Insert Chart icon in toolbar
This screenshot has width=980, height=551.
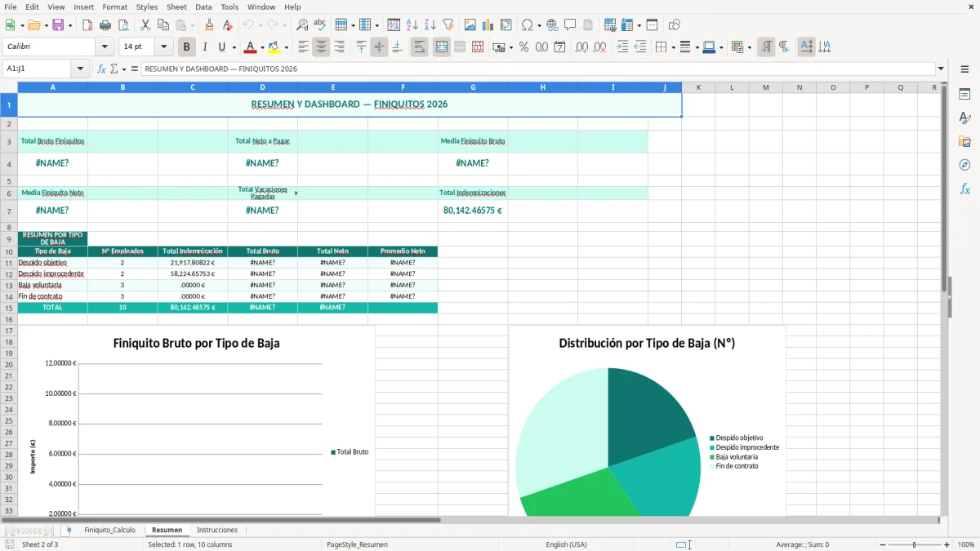(x=488, y=25)
